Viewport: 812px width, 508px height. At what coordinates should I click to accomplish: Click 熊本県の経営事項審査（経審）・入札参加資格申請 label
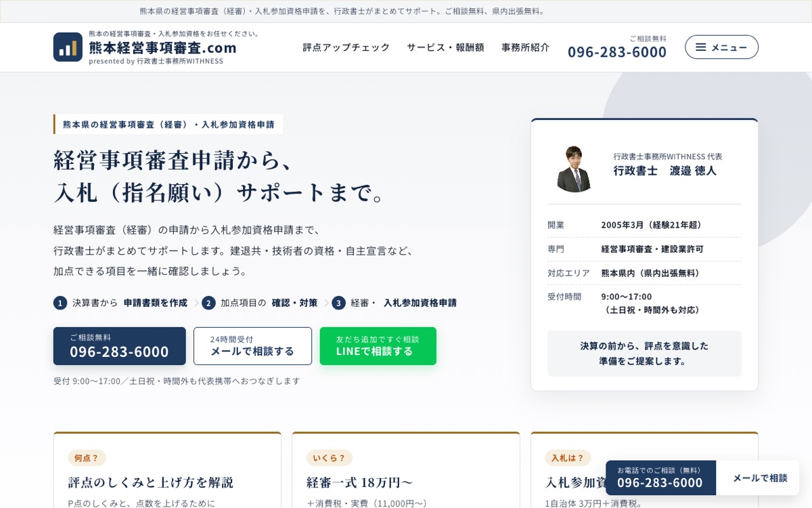[168, 124]
